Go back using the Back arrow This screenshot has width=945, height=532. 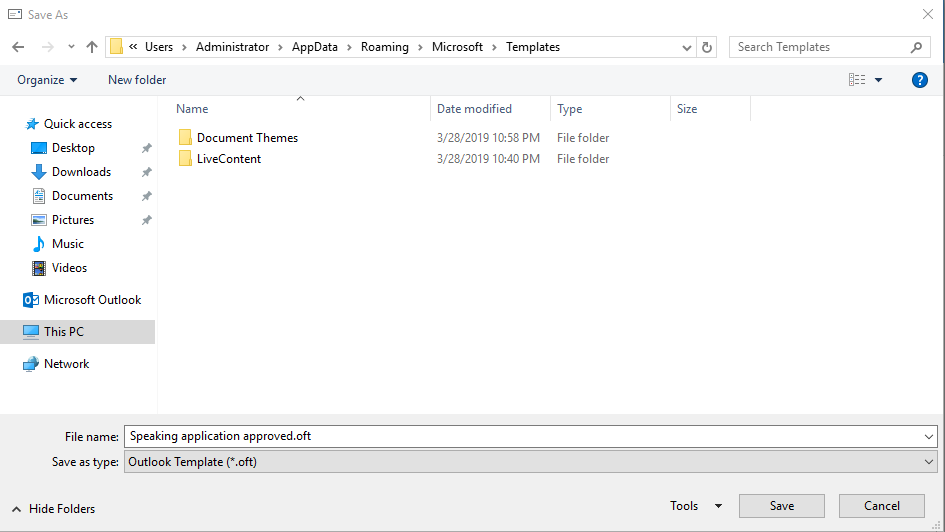(18, 47)
